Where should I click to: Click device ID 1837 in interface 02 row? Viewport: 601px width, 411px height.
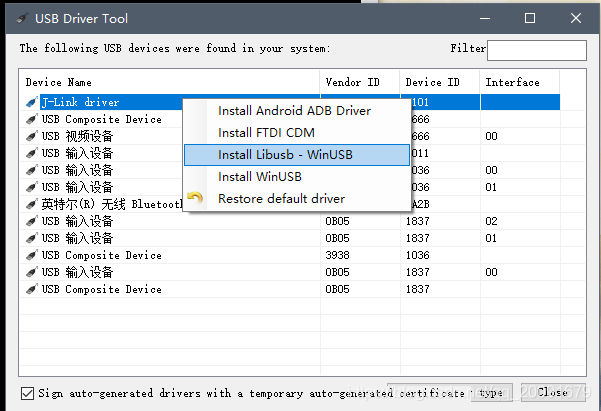(417, 221)
